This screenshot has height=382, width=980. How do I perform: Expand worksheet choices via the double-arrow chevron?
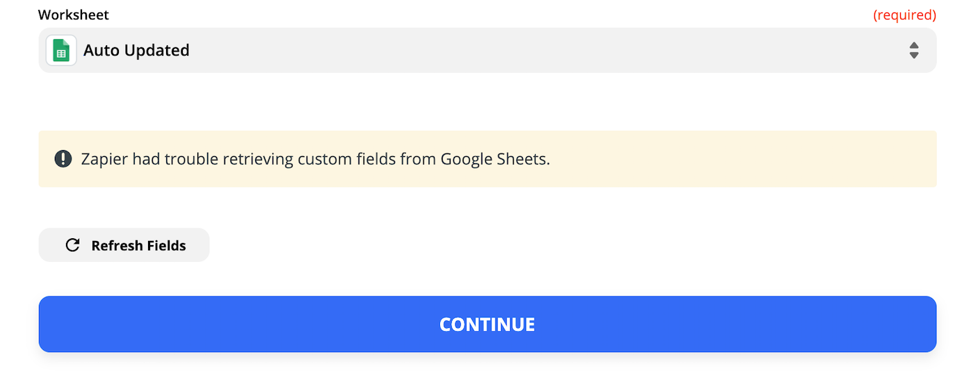914,50
